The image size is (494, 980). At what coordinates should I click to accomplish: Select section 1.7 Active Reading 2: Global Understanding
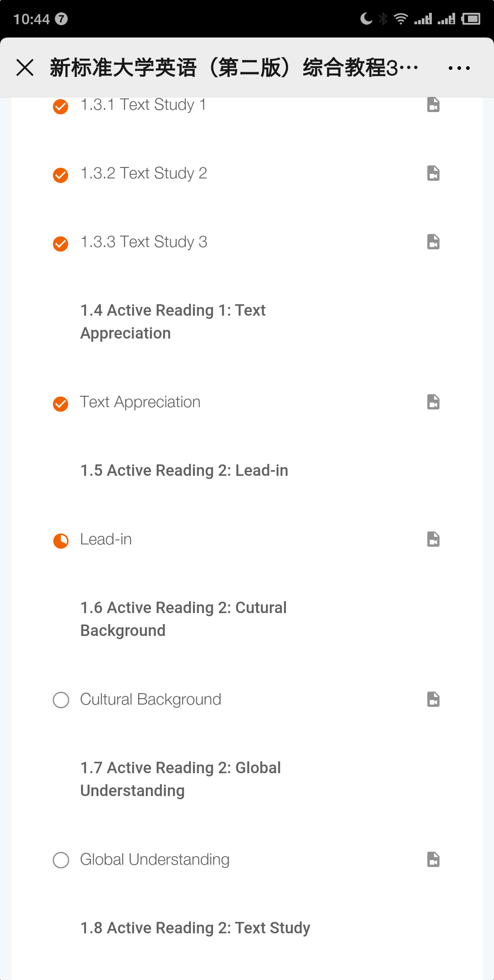pyautogui.click(x=181, y=779)
